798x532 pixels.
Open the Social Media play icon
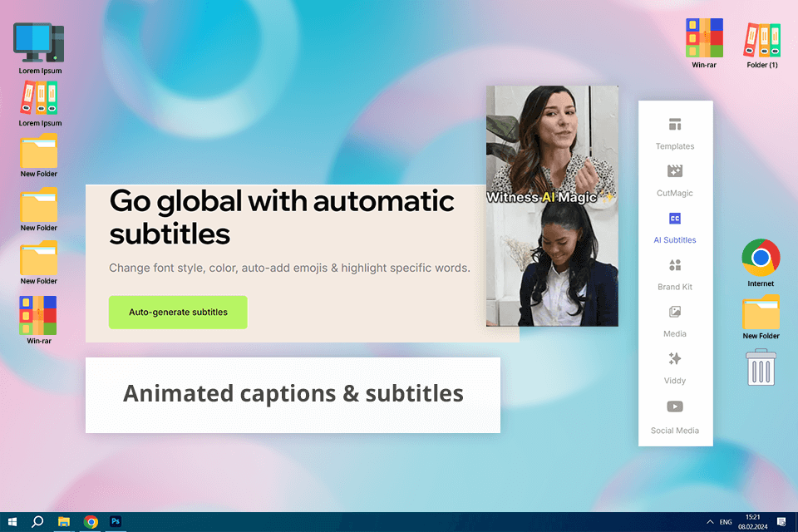[675, 406]
